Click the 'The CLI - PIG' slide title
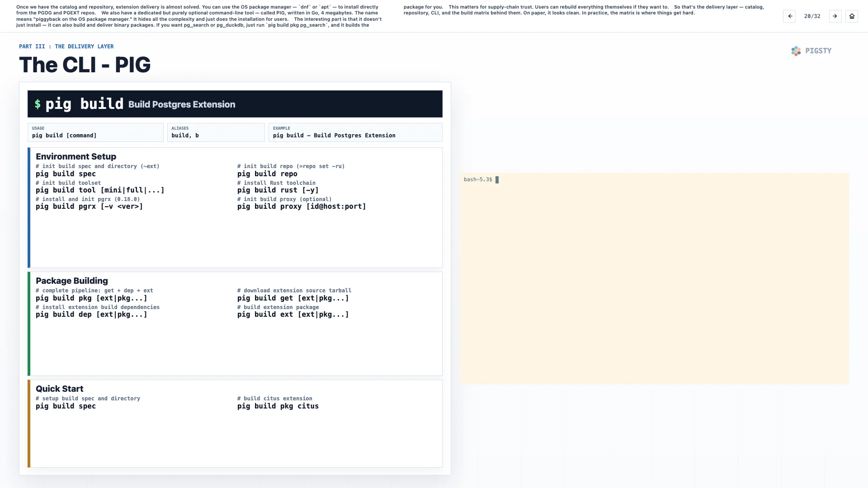The height and width of the screenshot is (488, 868). click(85, 65)
